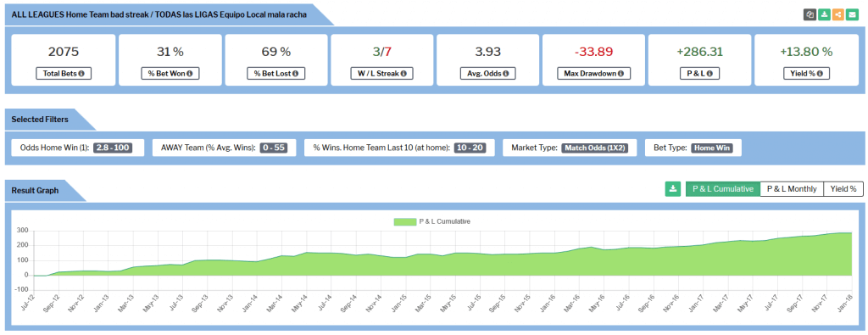Viewport: 868px width, 335px height.
Task: Show info for Total Bets
Action: [x=81, y=74]
